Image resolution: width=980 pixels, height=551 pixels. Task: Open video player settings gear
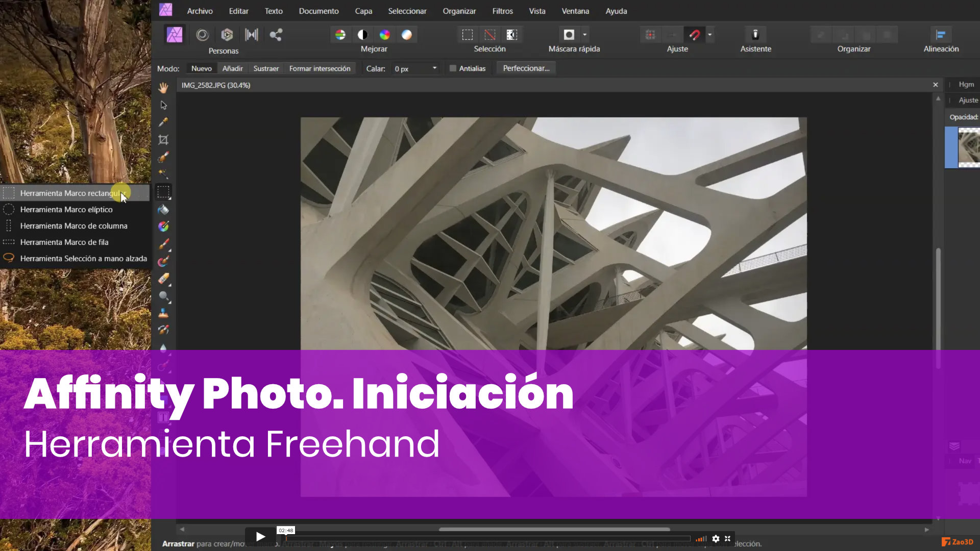(x=716, y=539)
